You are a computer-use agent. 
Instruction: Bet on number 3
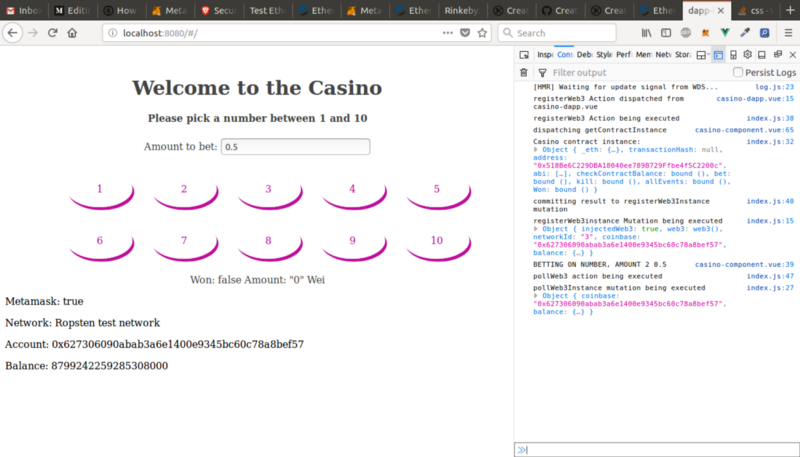tap(270, 194)
